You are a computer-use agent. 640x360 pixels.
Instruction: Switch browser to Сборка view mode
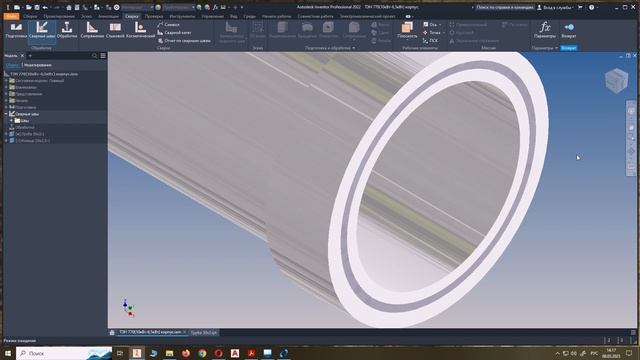coord(12,65)
